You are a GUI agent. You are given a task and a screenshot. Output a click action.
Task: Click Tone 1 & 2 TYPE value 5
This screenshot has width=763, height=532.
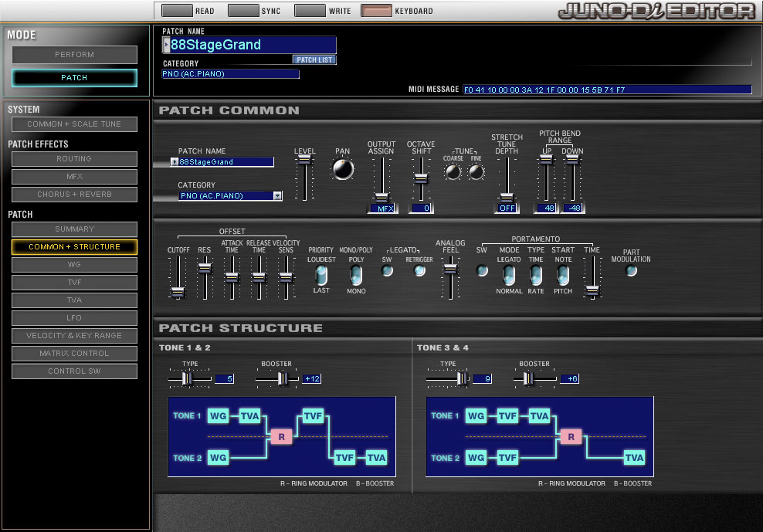tap(225, 378)
